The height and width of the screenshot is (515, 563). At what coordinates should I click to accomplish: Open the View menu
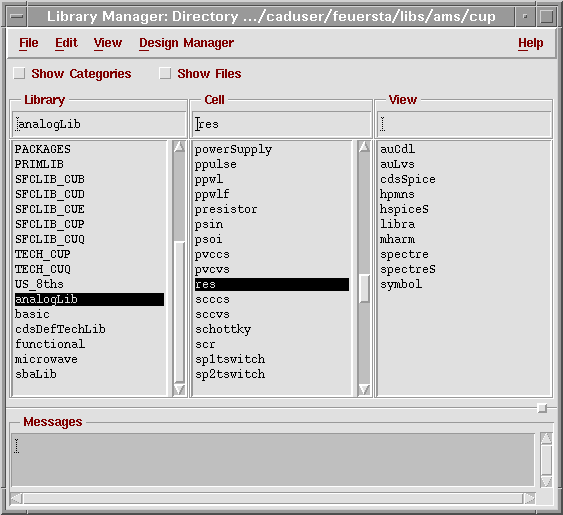(x=108, y=43)
